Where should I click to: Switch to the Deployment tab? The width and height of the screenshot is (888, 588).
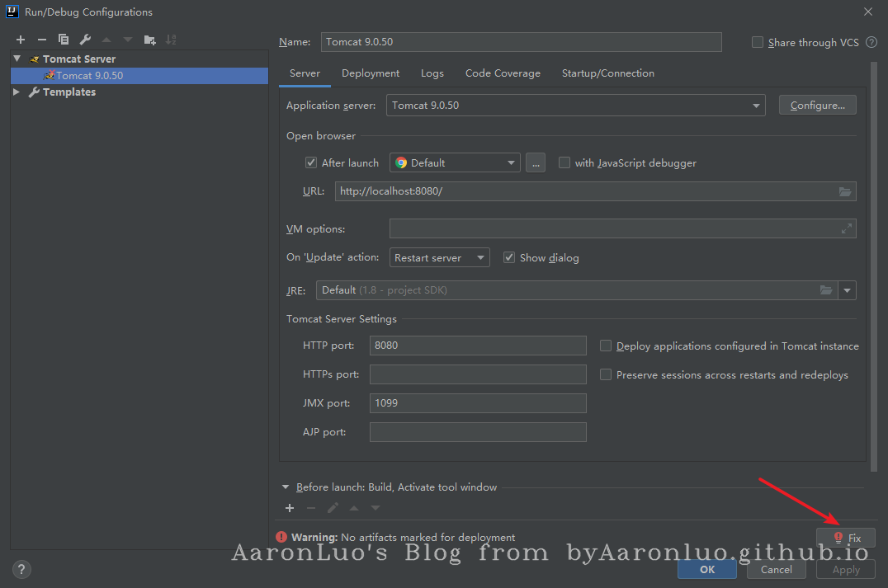click(x=371, y=73)
